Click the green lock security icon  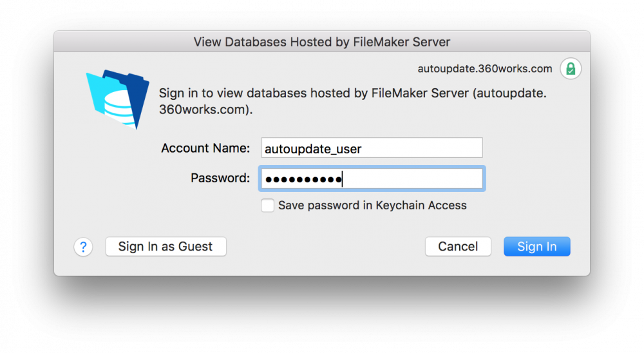[x=570, y=68]
